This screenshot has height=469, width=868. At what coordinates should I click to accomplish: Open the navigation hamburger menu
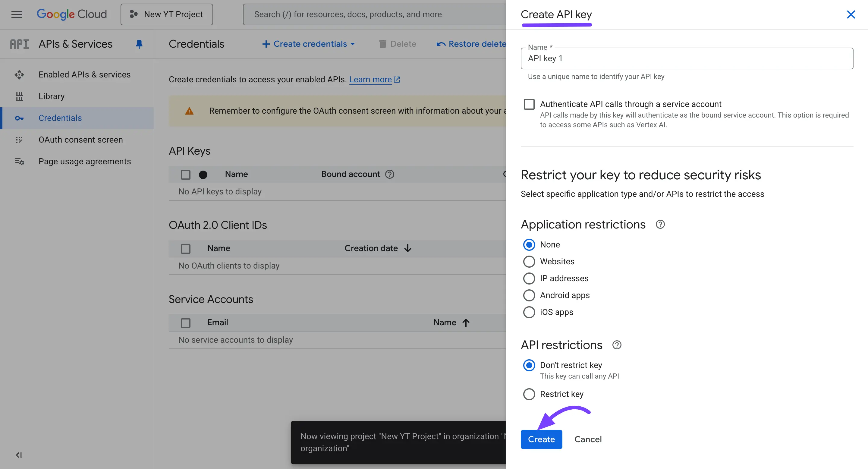pos(17,14)
